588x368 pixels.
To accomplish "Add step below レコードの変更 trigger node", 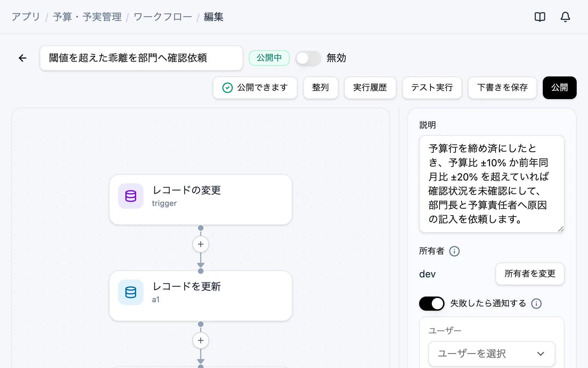I will click(201, 244).
